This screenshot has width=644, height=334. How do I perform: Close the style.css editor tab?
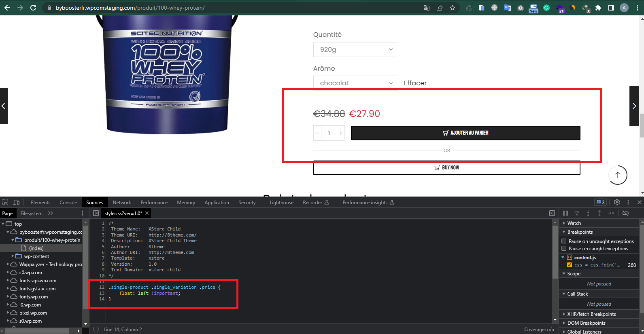pyautogui.click(x=147, y=213)
